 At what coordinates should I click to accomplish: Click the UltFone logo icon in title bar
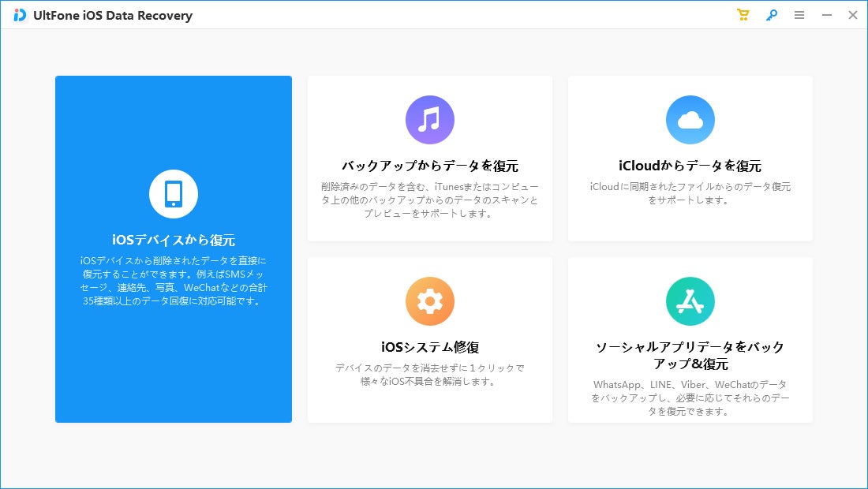click(20, 15)
